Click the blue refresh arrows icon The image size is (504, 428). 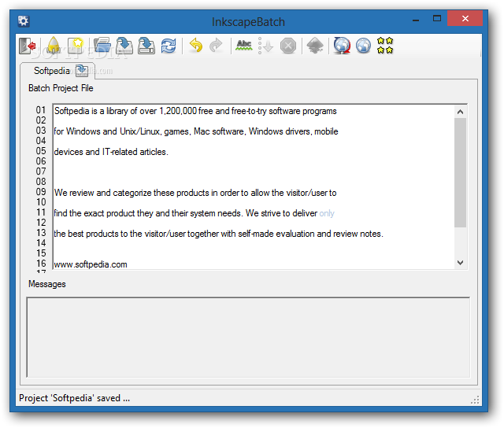pyautogui.click(x=169, y=46)
